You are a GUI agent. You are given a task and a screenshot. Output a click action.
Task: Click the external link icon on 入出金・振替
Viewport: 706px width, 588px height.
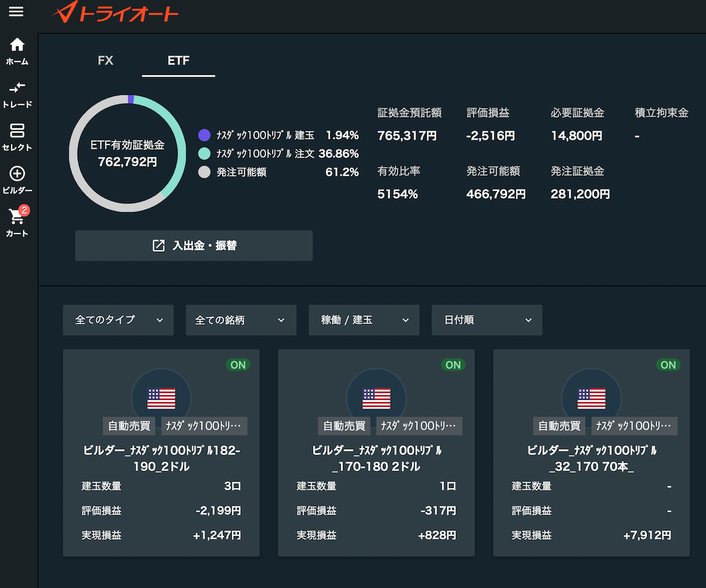pyautogui.click(x=158, y=246)
